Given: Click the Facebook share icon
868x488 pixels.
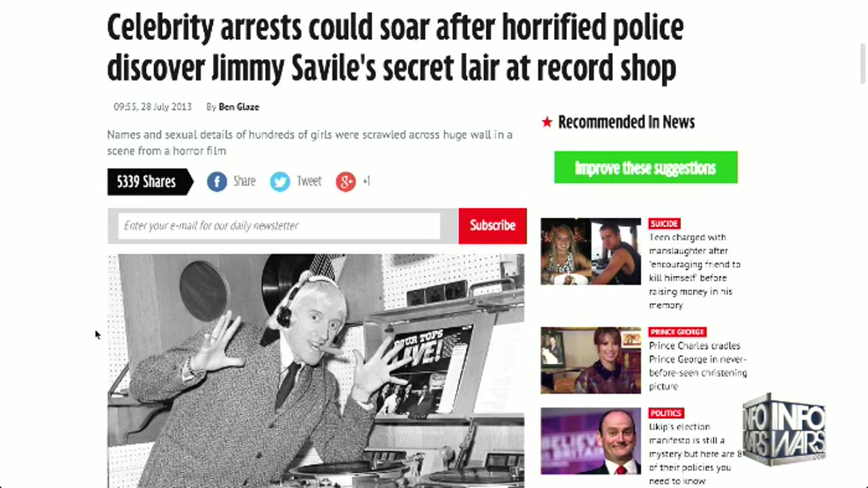Looking at the screenshot, I should (x=217, y=182).
